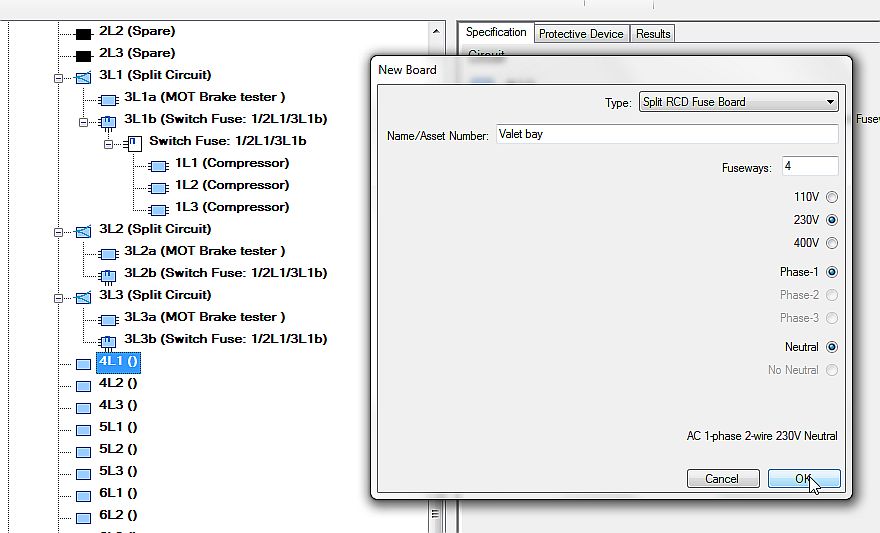This screenshot has height=533, width=880.
Task: Click the board icon beside 3L2b Switch Fuse
Action: click(108, 276)
